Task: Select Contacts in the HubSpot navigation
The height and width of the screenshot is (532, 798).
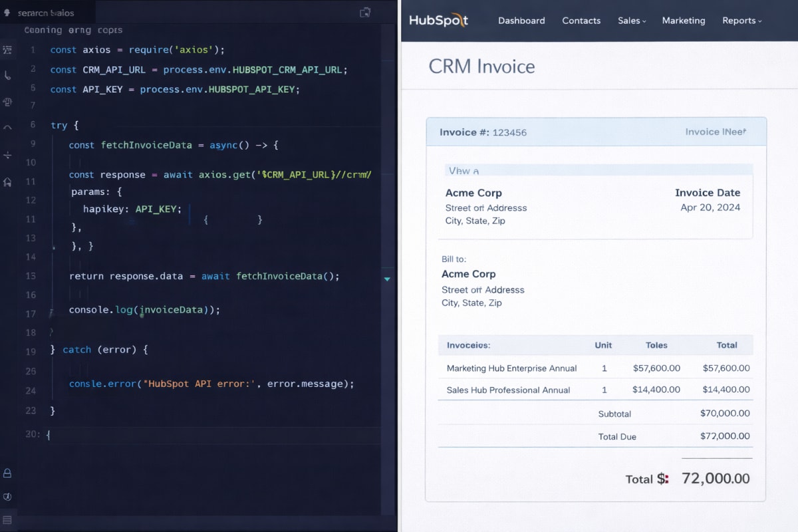Action: click(581, 21)
